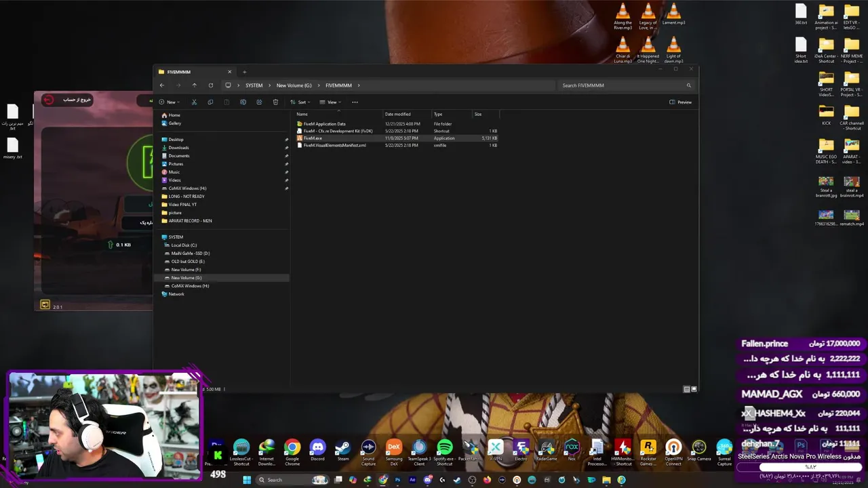The image size is (868, 488).
Task: Click the Cut scissors icon in Explorer toolbar
Action: [x=194, y=102]
